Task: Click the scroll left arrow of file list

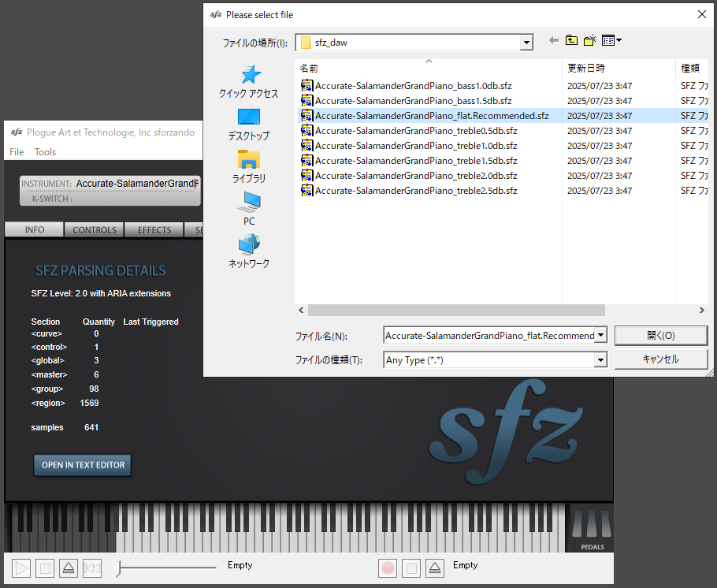Action: pyautogui.click(x=301, y=311)
